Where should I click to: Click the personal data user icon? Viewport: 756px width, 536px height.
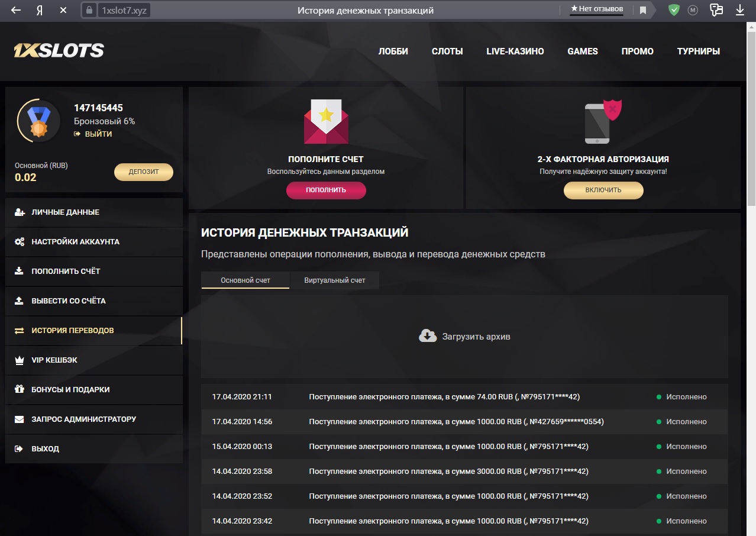click(20, 212)
